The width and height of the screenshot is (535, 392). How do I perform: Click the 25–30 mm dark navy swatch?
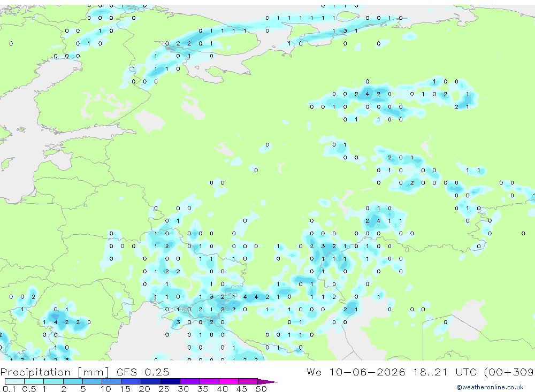(170, 381)
